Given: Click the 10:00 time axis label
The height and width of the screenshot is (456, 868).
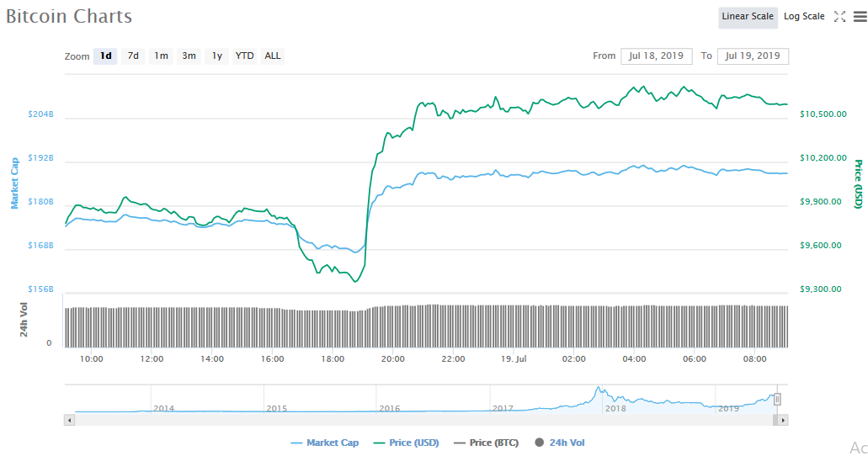Looking at the screenshot, I should (x=91, y=358).
